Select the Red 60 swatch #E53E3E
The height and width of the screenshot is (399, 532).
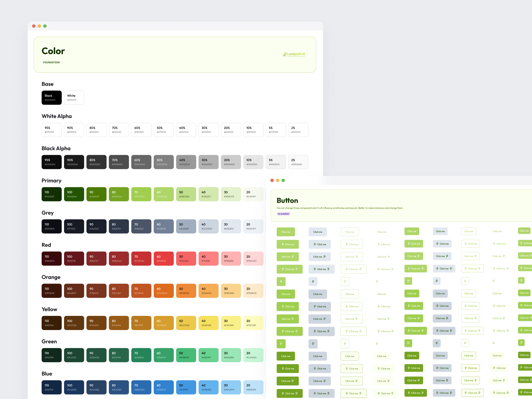tap(163, 259)
